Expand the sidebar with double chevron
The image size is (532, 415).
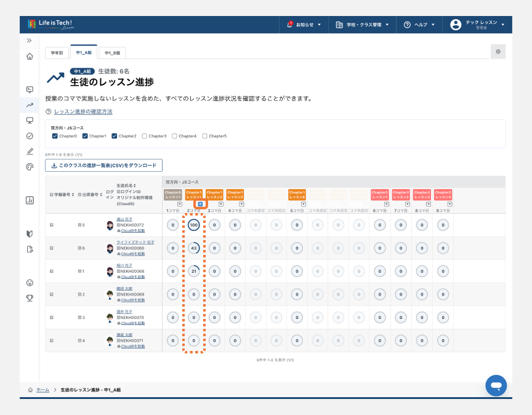coord(30,40)
